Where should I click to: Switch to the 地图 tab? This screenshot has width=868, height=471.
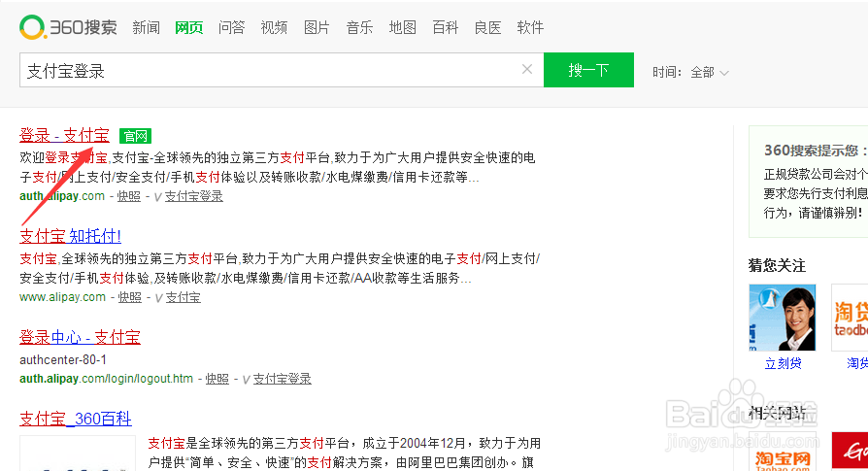coord(403,27)
